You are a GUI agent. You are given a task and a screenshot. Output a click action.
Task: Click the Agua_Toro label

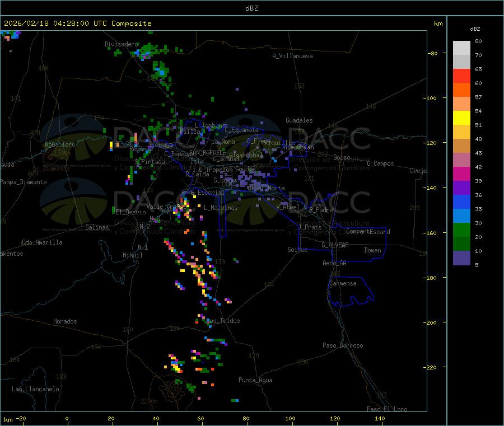[x=60, y=144]
